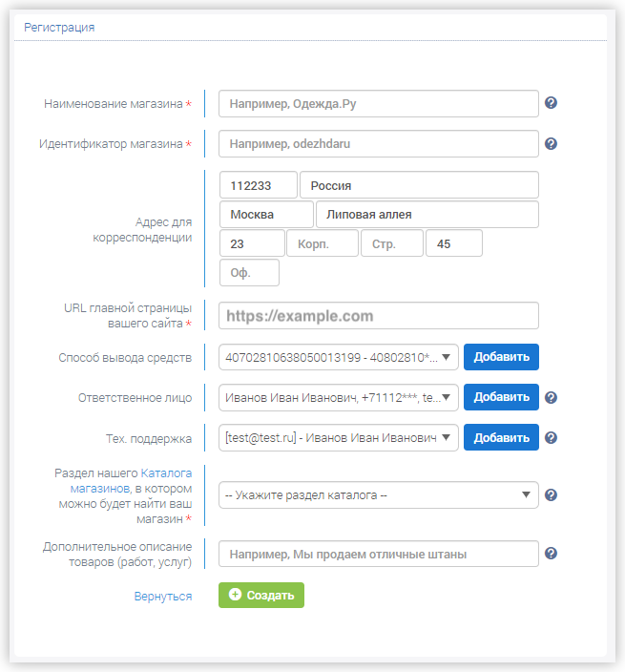
Task: Click the Корп. address input field
Action: pos(323,243)
